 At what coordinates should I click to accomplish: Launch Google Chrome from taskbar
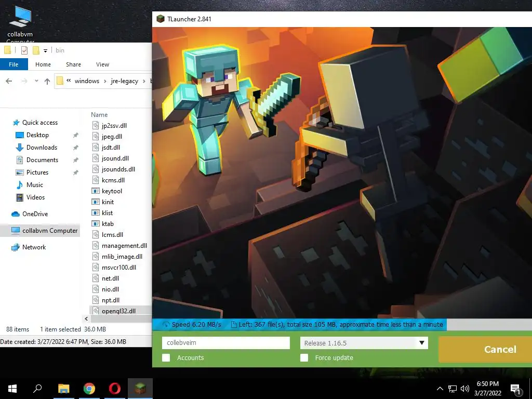click(89, 389)
